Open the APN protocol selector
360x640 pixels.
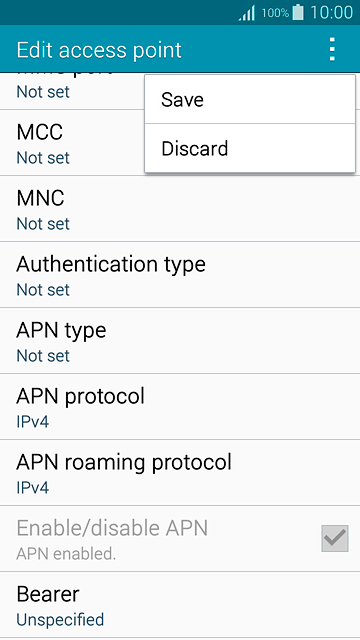[180, 407]
